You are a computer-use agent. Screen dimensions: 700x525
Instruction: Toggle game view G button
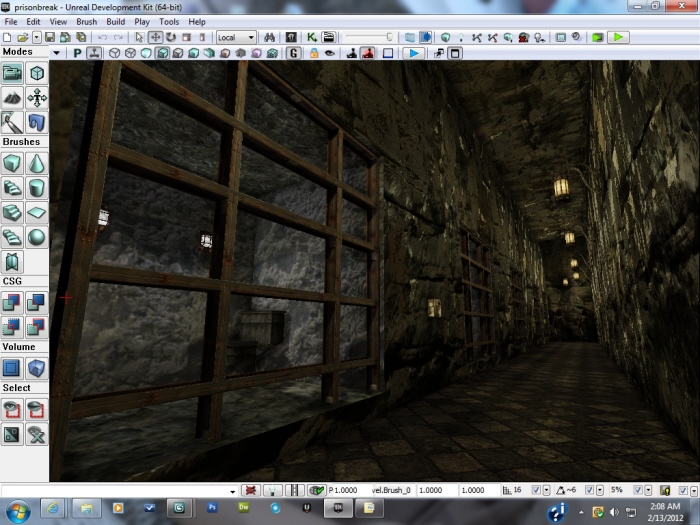point(295,53)
